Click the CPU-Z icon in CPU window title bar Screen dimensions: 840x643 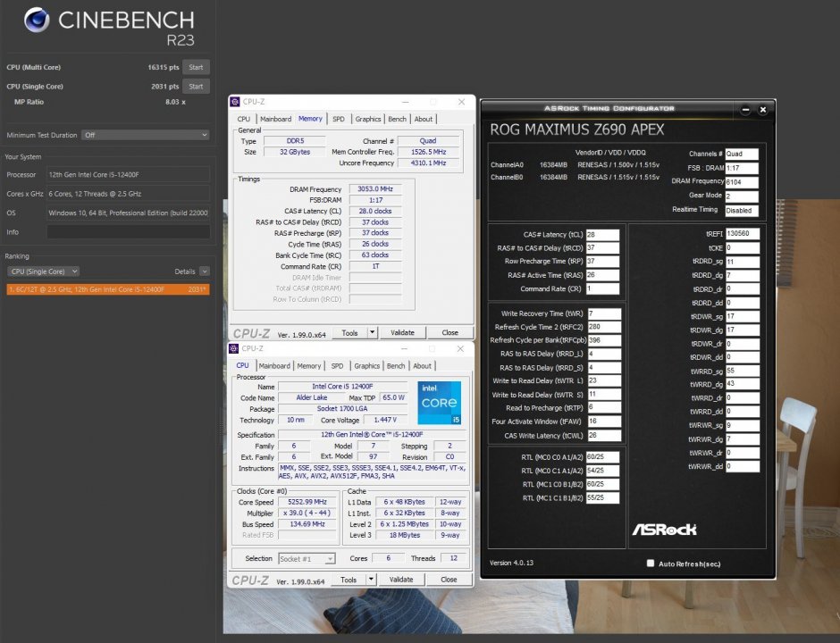coord(235,348)
